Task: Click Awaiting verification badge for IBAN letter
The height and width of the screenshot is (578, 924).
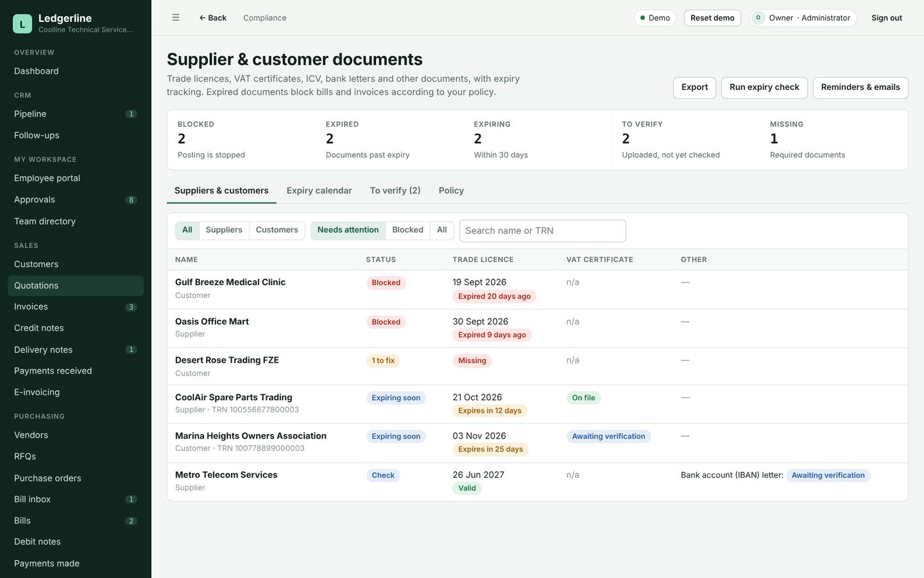Action: (x=828, y=476)
